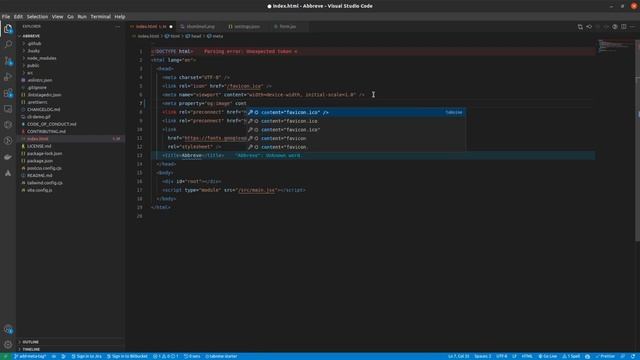The image size is (640, 360).
Task: Pick the last suggestion content="favicon.
Action: (356, 147)
